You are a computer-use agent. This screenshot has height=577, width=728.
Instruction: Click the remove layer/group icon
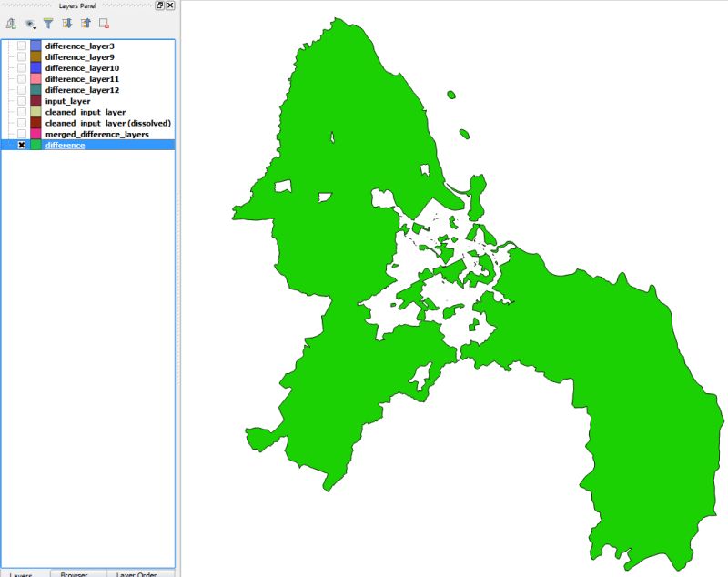point(104,24)
